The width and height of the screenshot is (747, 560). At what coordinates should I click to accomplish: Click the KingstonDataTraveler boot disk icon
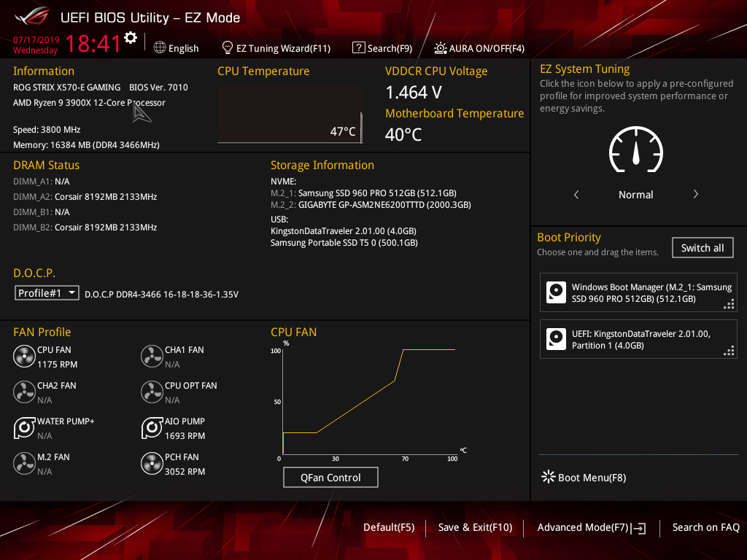[x=556, y=339]
